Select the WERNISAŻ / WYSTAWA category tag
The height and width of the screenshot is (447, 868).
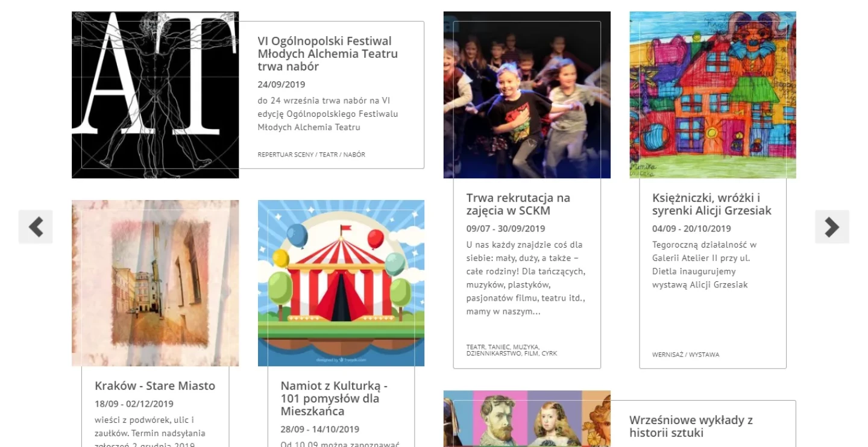[685, 354]
